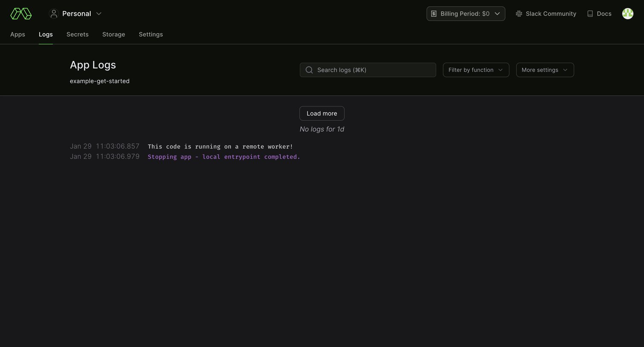This screenshot has height=347, width=644.
Task: Open the user avatar menu
Action: tap(628, 14)
